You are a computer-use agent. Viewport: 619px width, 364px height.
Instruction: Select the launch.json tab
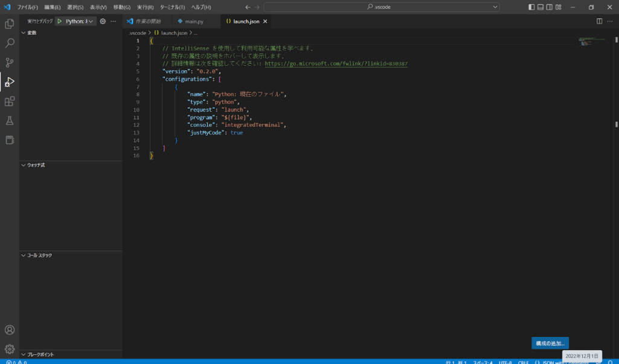click(246, 21)
